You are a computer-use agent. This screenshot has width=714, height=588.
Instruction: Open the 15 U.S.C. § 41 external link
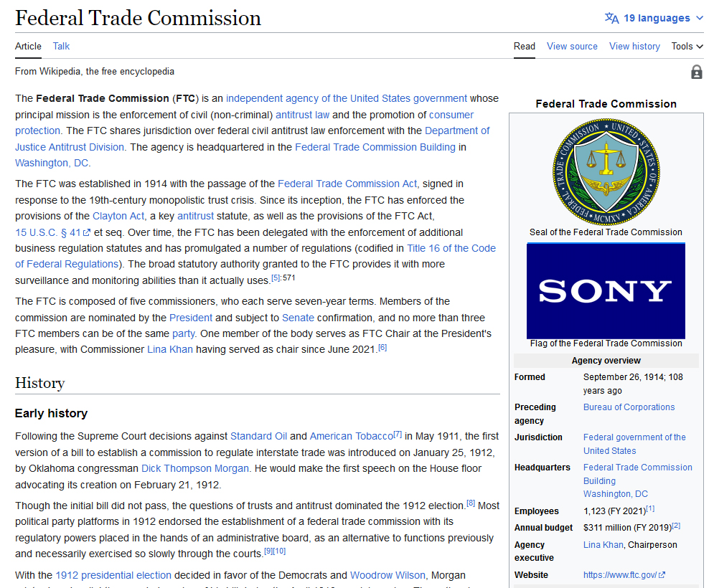[x=52, y=232]
